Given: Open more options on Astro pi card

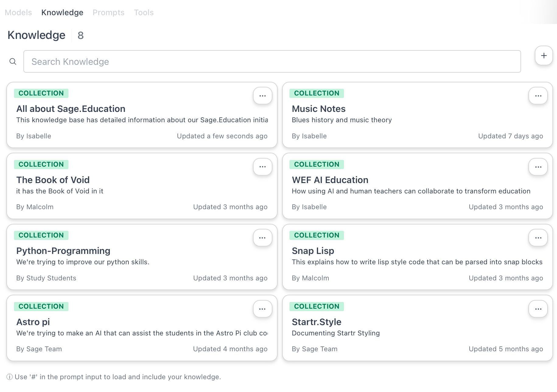Looking at the screenshot, I should pyautogui.click(x=262, y=309).
